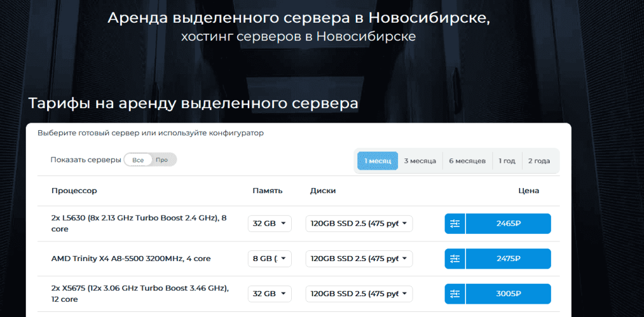
Task: Click the 'Процессор' column header
Action: click(x=74, y=191)
